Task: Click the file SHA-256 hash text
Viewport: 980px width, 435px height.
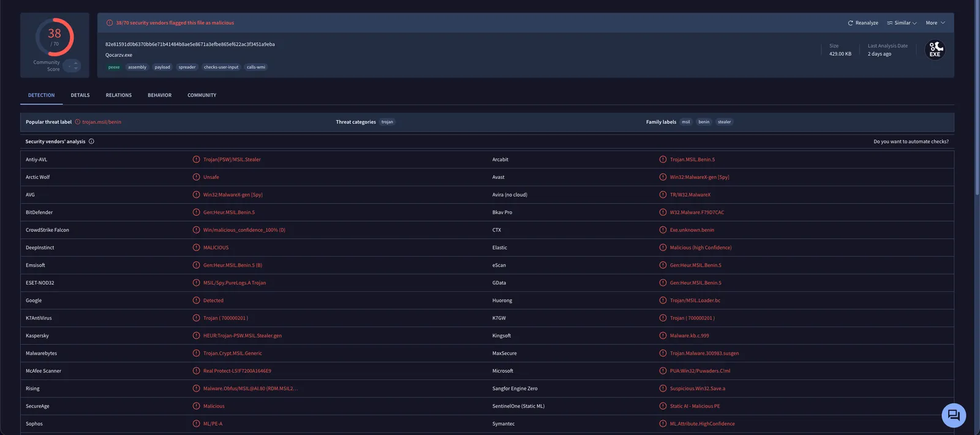Action: pyautogui.click(x=190, y=44)
